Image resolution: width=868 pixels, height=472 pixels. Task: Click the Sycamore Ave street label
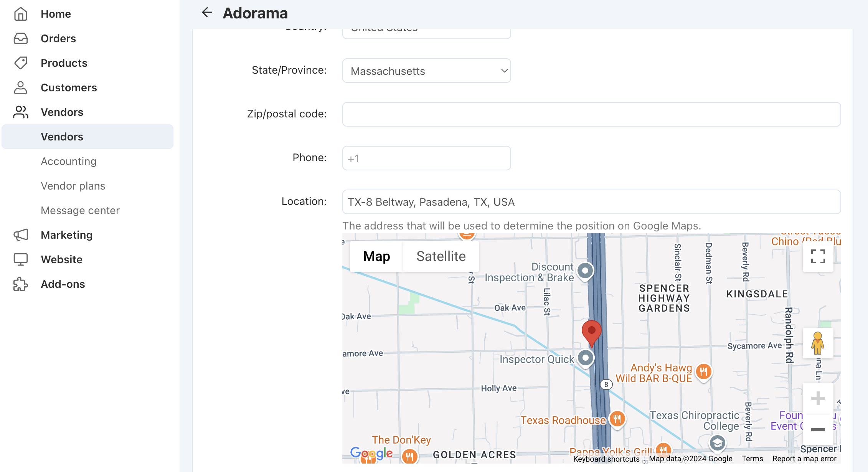[754, 346]
